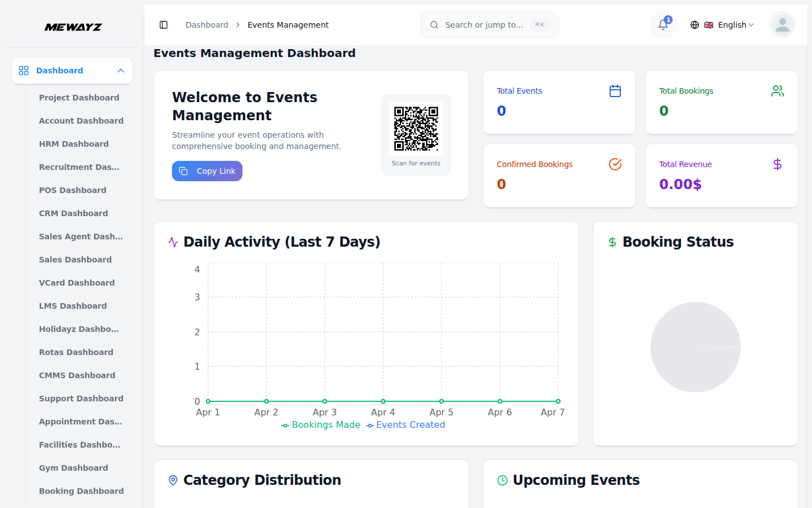Click the globe language icon
This screenshot has width=812, height=508.
[x=694, y=25]
